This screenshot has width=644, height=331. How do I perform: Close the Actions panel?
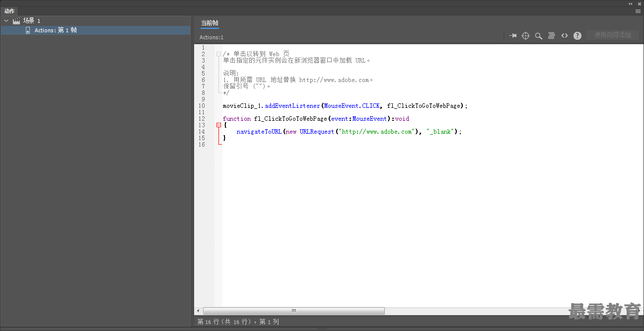click(x=640, y=3)
